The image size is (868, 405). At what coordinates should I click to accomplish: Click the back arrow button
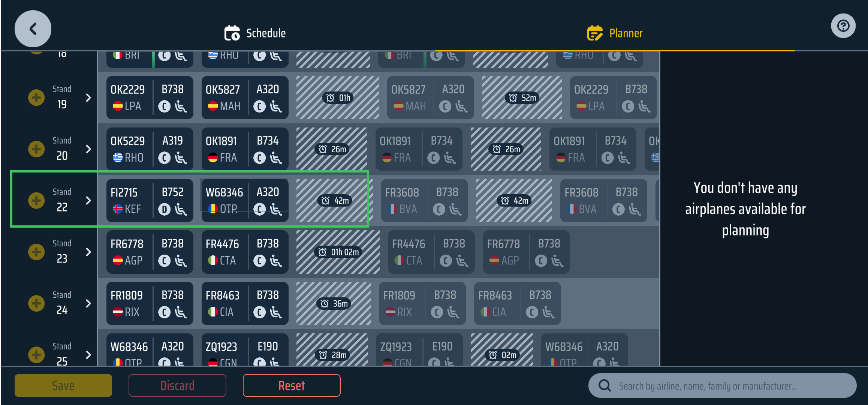click(33, 29)
